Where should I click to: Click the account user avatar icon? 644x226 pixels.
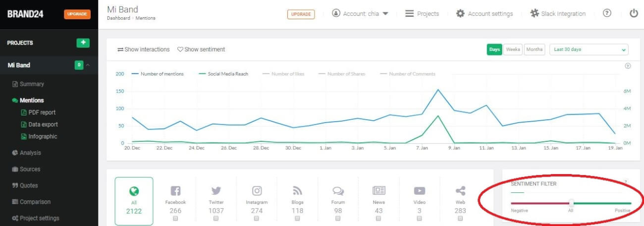336,13
